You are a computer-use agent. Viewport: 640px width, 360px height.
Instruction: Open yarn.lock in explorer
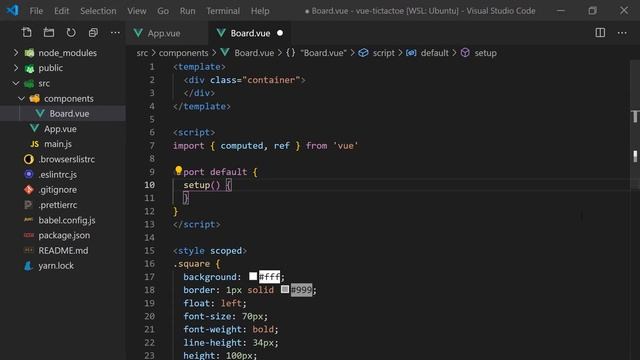point(56,266)
